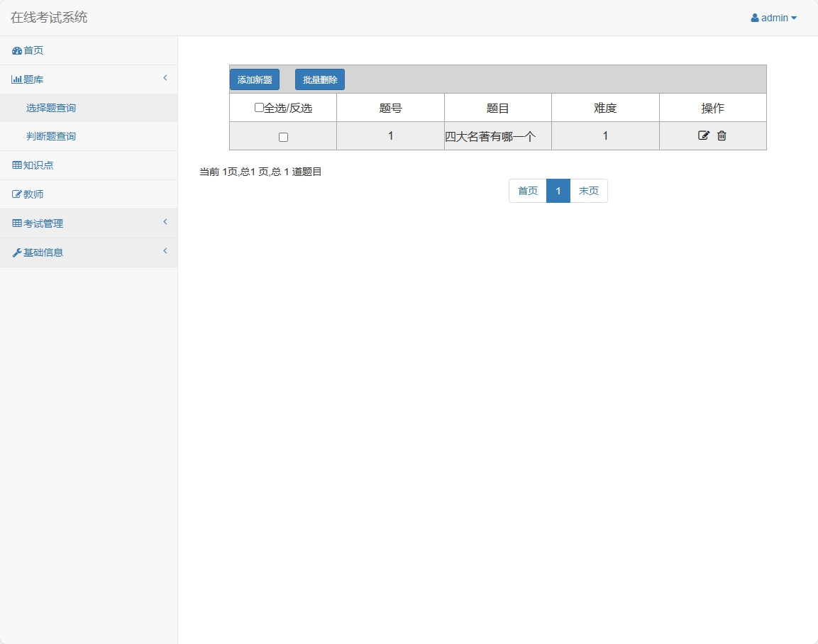The image size is (818, 644).
Task: Click the trash icon to delete question 1
Action: pyautogui.click(x=722, y=135)
